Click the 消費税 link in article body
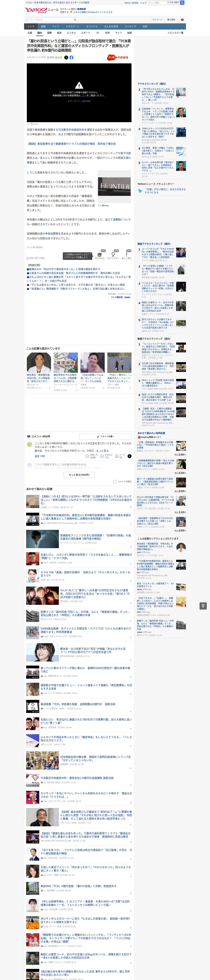 coord(116,220)
